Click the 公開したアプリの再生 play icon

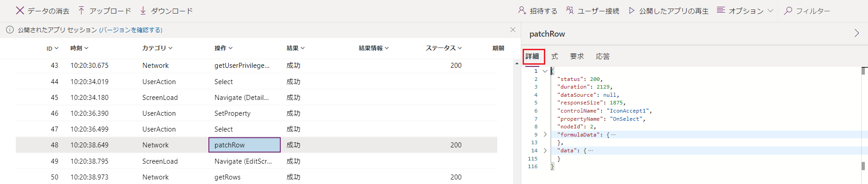click(x=632, y=10)
